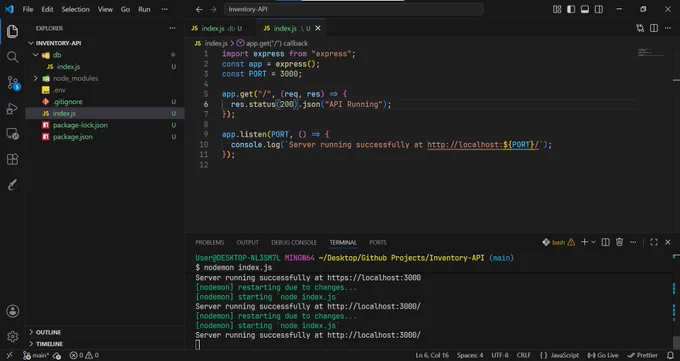Open the remote window status icon
680x361 pixels.
pyautogui.click(x=9, y=355)
